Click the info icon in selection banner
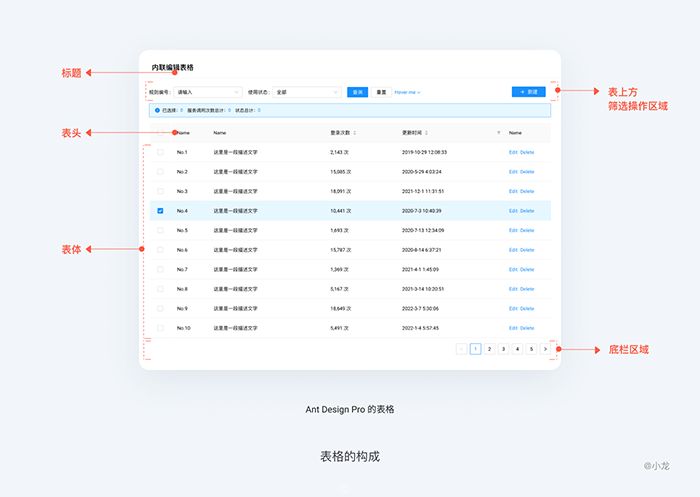The height and width of the screenshot is (497, 700). click(157, 110)
